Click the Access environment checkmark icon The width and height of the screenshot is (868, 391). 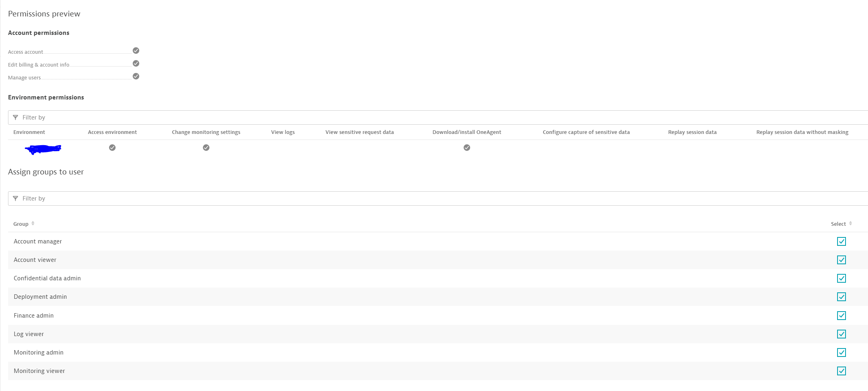[x=112, y=148]
